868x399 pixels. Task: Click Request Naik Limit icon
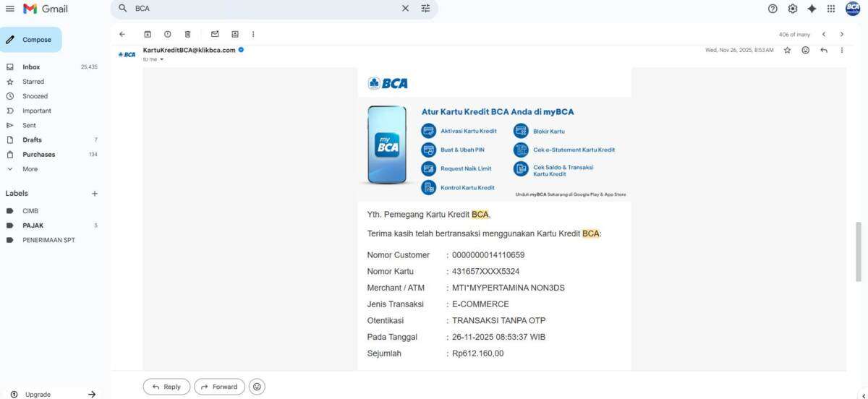(x=429, y=168)
